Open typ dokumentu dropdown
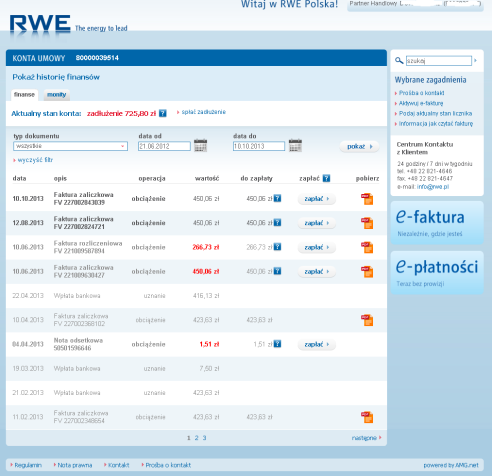This screenshot has height=476, width=492. click(x=70, y=146)
